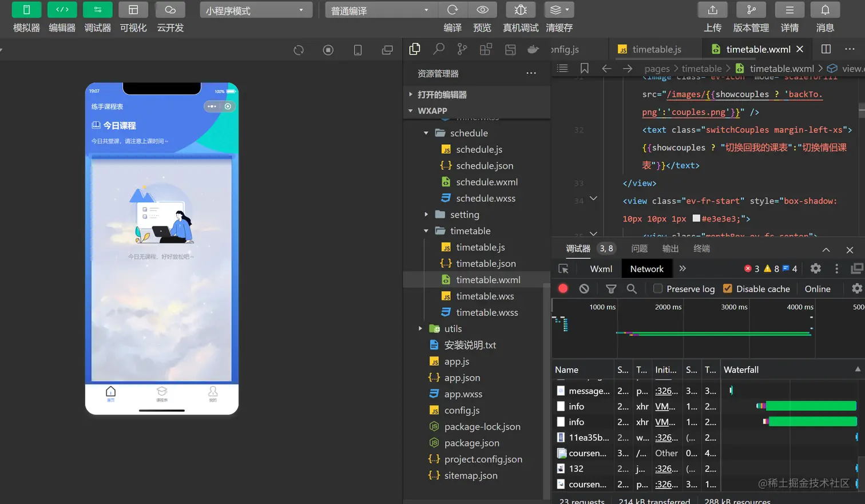Click the #e3e3e3 color swatch
865x504 pixels.
coord(696,219)
